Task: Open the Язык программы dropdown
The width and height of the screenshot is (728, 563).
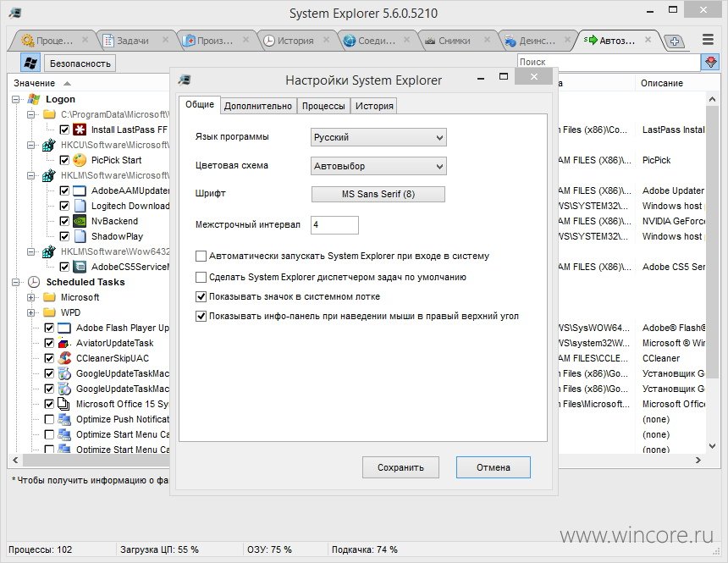Action: tap(378, 137)
